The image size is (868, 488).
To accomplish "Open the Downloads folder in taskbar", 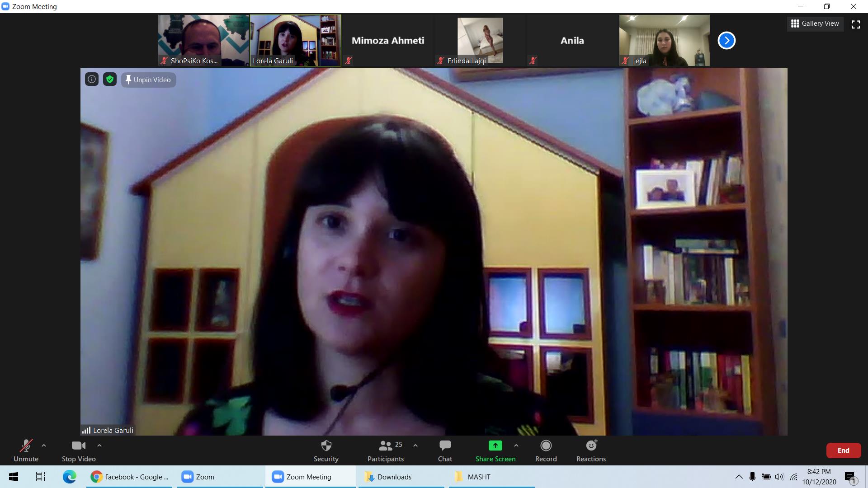I will pyautogui.click(x=401, y=477).
